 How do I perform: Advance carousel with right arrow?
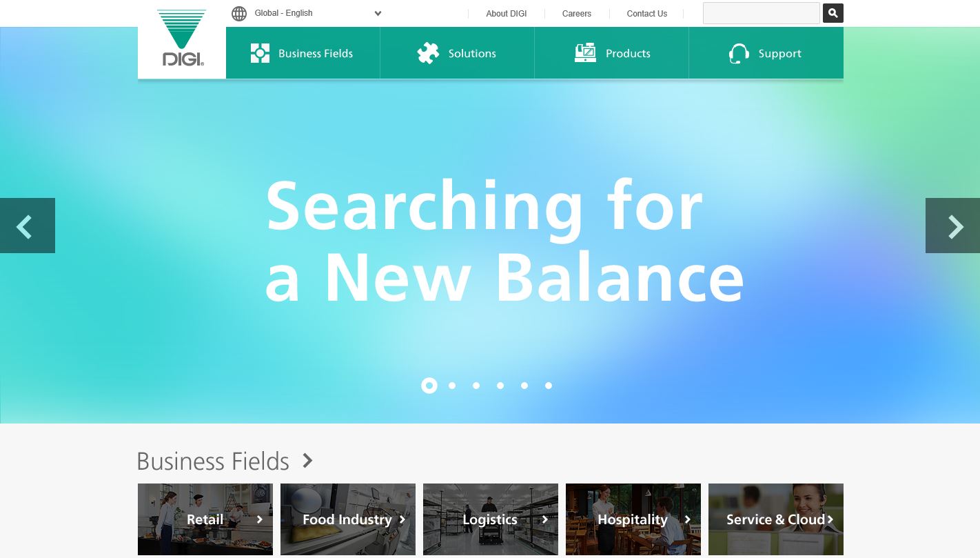coord(952,226)
